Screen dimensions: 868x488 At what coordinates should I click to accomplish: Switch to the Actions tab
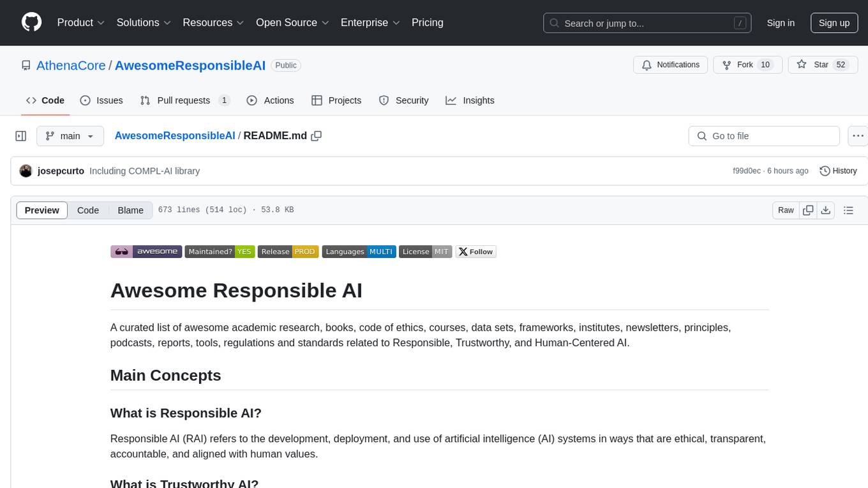click(270, 100)
